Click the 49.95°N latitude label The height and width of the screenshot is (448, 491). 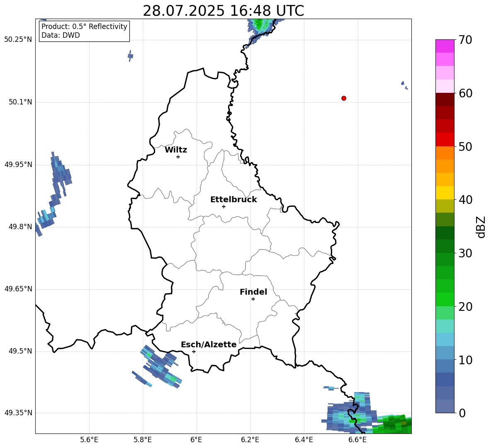pyautogui.click(x=18, y=165)
